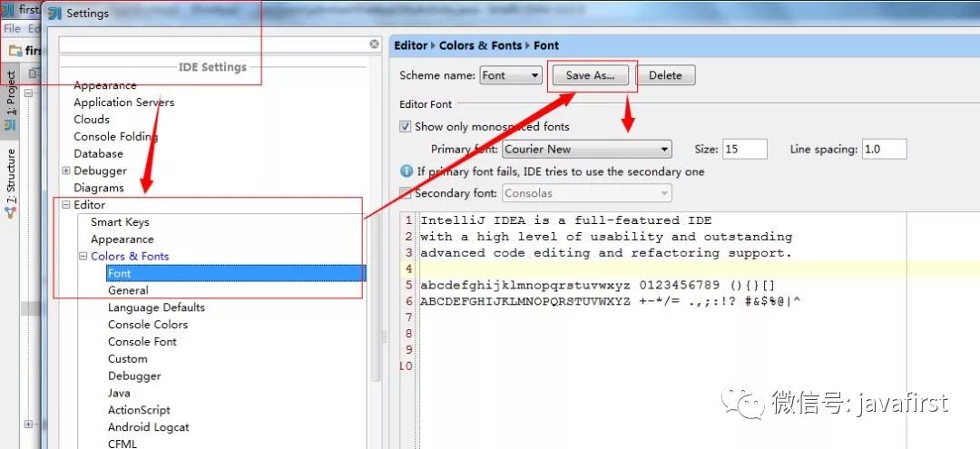980x449 pixels.
Task: Click preview line 'advanced code editing and refactoring'
Action: pos(605,253)
